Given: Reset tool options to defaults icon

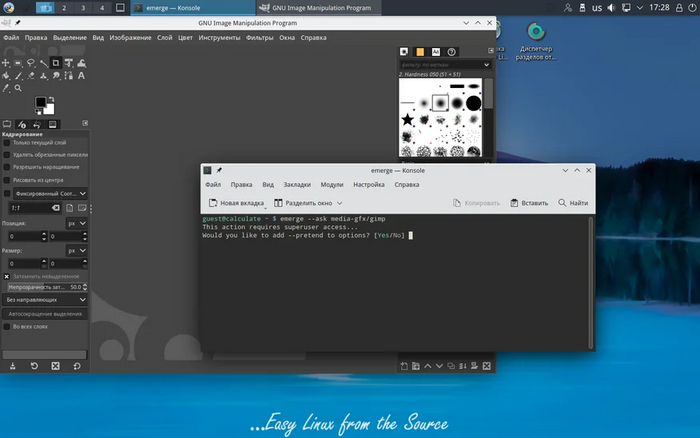Looking at the screenshot, I should (x=77, y=366).
